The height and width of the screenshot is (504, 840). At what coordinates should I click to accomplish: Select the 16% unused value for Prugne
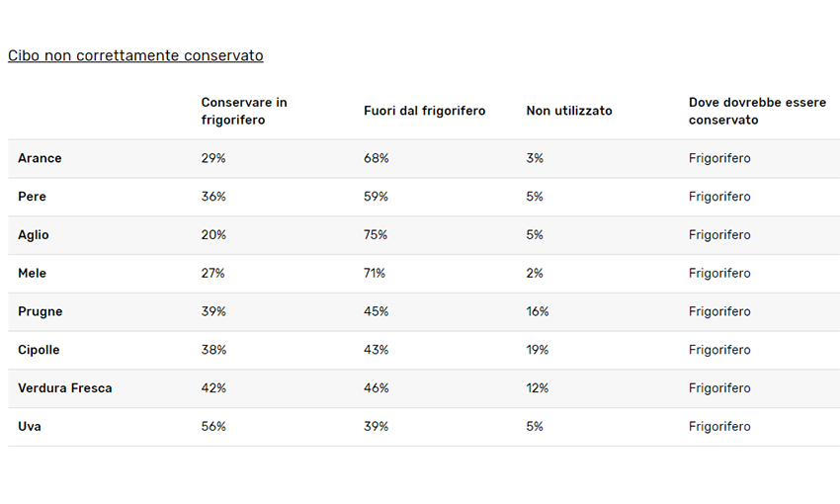[538, 311]
